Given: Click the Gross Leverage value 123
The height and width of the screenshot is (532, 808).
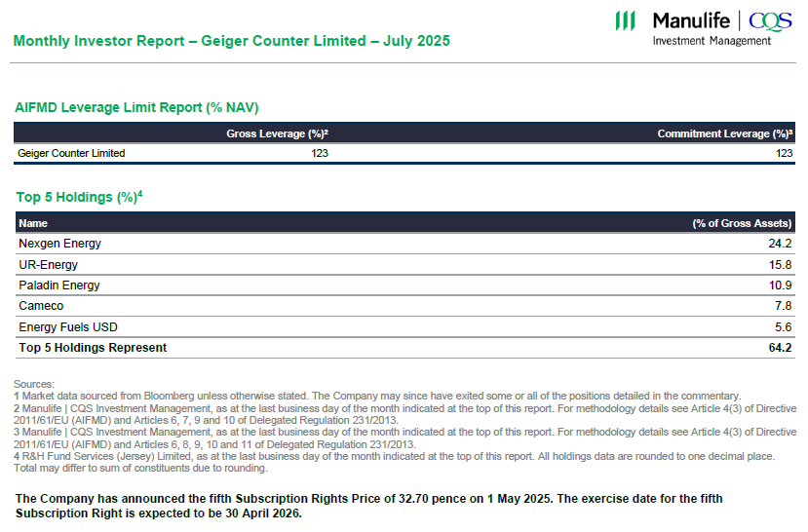Looking at the screenshot, I should (x=320, y=153).
